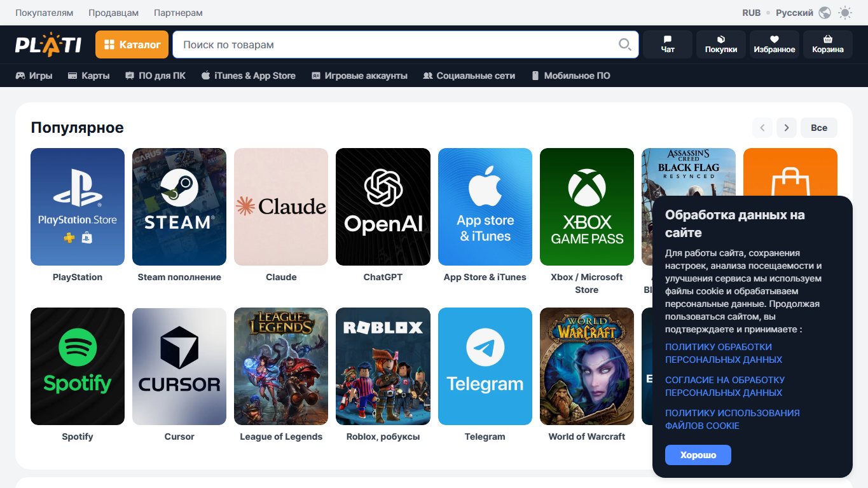
Task: Open the Chat icon button
Action: click(x=668, y=44)
